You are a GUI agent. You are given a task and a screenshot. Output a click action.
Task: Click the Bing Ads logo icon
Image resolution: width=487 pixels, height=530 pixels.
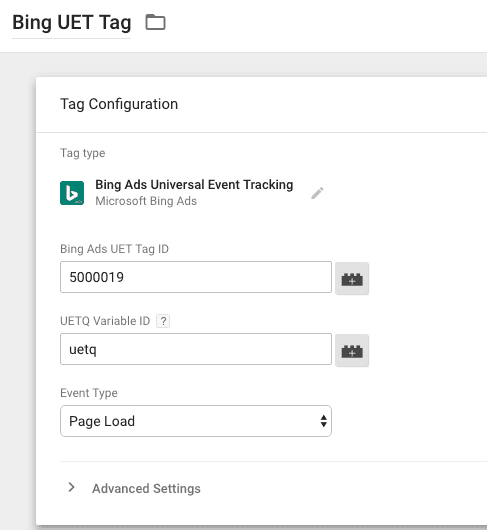(x=72, y=193)
